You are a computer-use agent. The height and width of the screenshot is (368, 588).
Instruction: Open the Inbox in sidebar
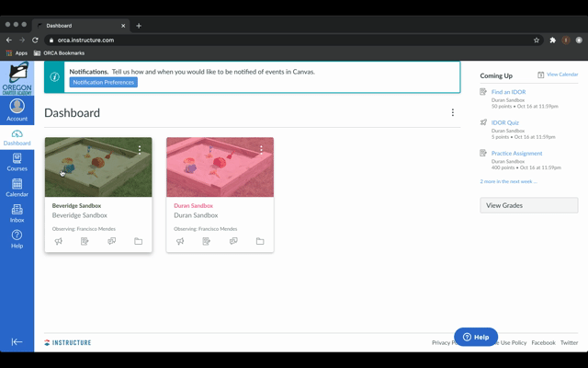tap(17, 213)
